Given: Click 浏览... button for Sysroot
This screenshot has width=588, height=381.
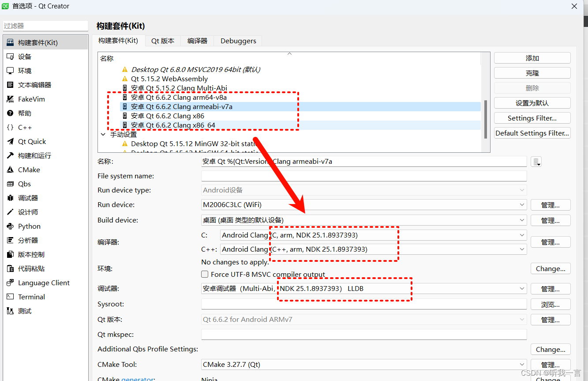Looking at the screenshot, I should pos(551,304).
